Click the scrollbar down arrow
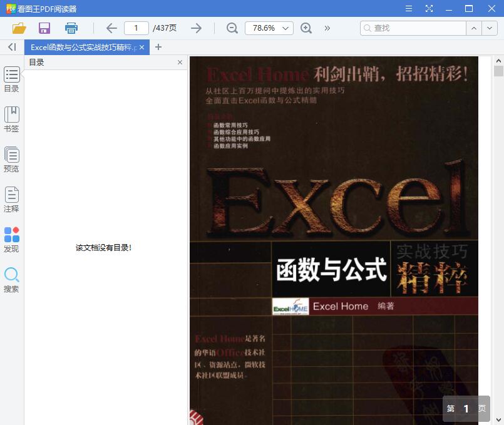Image resolution: width=504 pixels, height=425 pixels. (498, 419)
